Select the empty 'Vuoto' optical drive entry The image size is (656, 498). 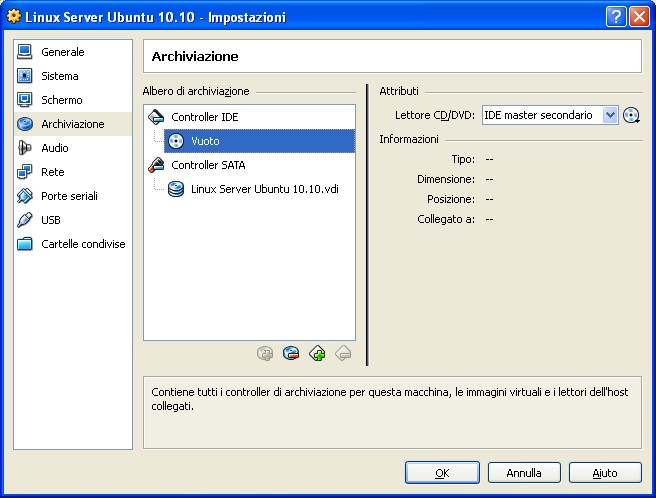(x=205, y=141)
